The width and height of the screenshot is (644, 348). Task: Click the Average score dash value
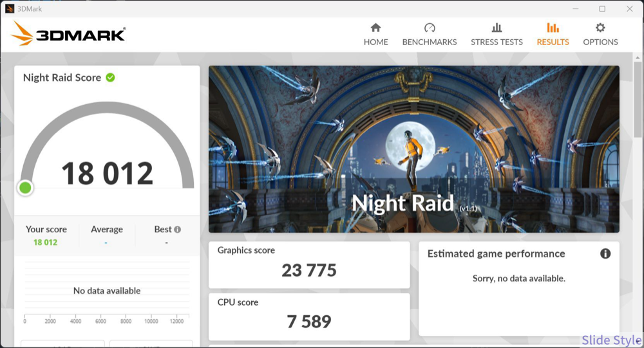106,243
